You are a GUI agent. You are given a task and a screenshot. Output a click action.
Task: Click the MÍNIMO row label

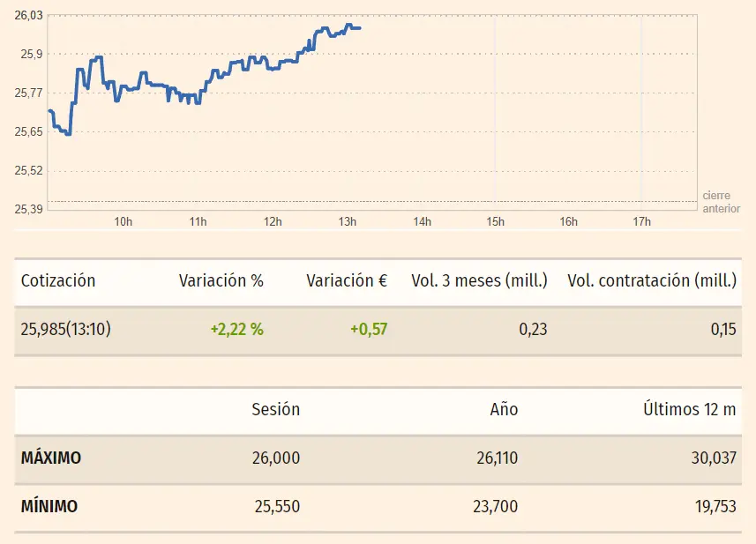pos(49,507)
